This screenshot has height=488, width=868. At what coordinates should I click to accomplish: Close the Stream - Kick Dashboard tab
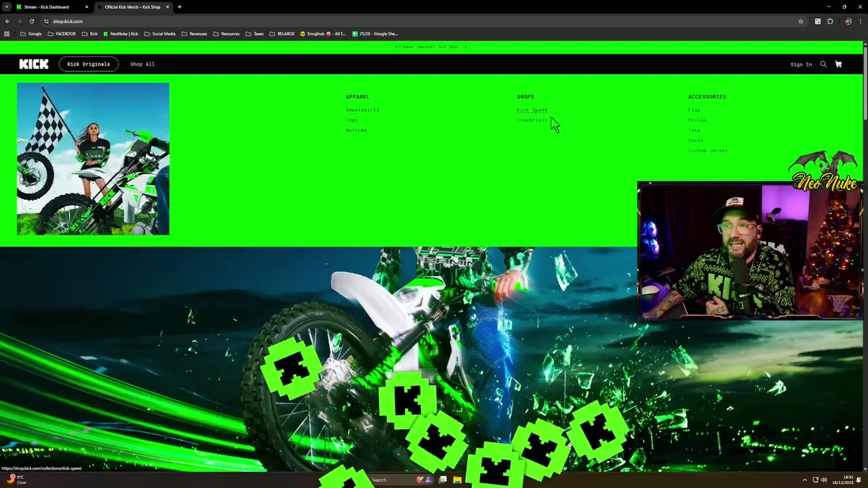click(87, 7)
